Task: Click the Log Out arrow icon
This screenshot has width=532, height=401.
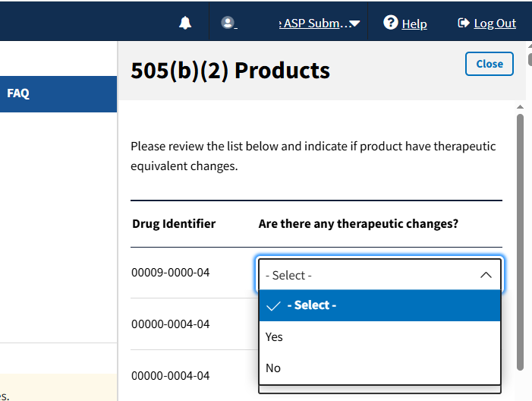Action: point(464,24)
